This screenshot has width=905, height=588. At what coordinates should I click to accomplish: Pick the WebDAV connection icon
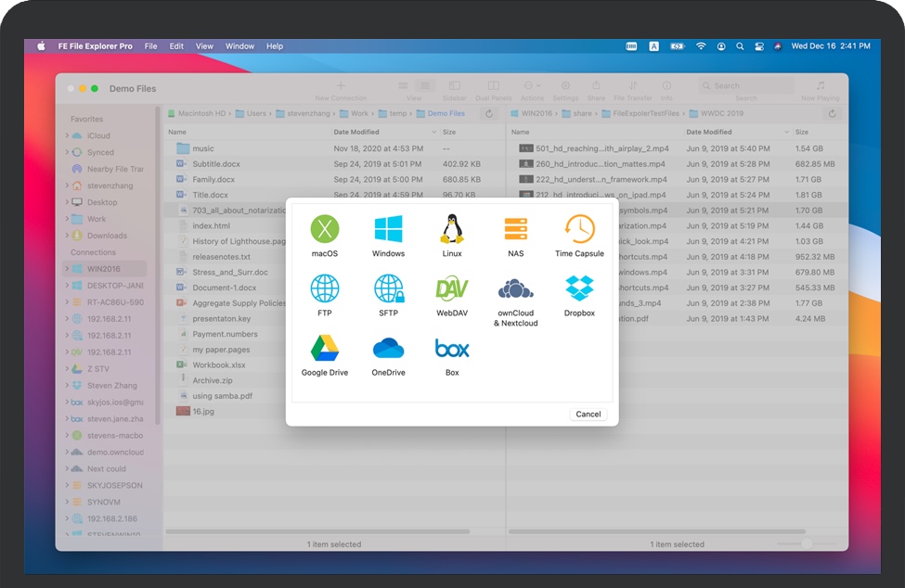pos(452,288)
